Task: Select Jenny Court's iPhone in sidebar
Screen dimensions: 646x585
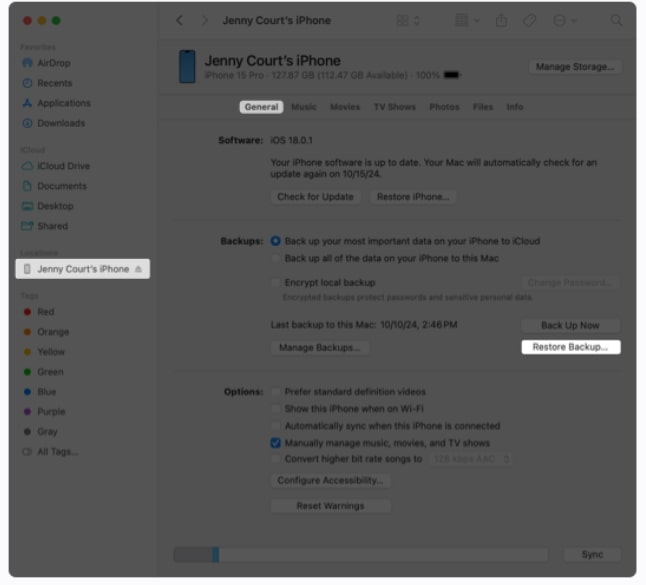Action: point(83,269)
